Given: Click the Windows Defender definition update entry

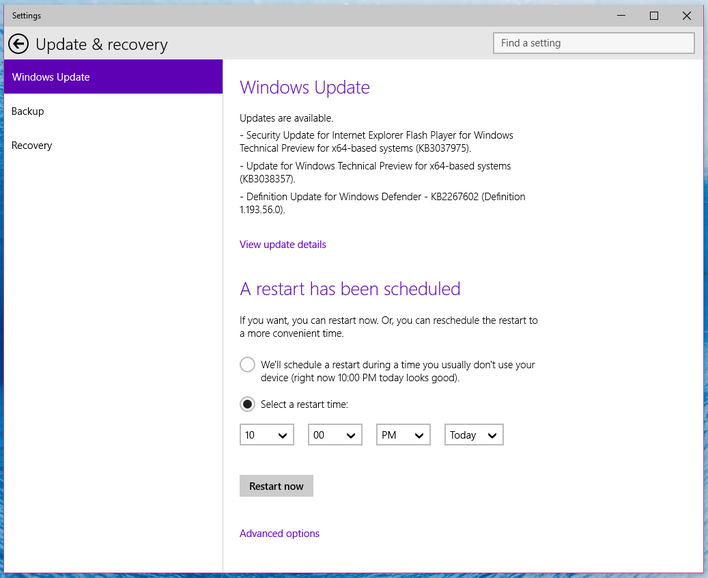Looking at the screenshot, I should pyautogui.click(x=382, y=203).
